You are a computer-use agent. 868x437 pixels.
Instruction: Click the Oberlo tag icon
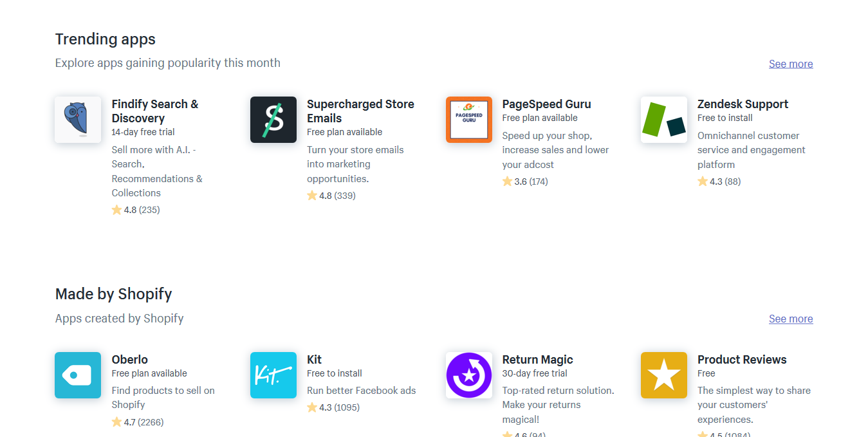(78, 375)
